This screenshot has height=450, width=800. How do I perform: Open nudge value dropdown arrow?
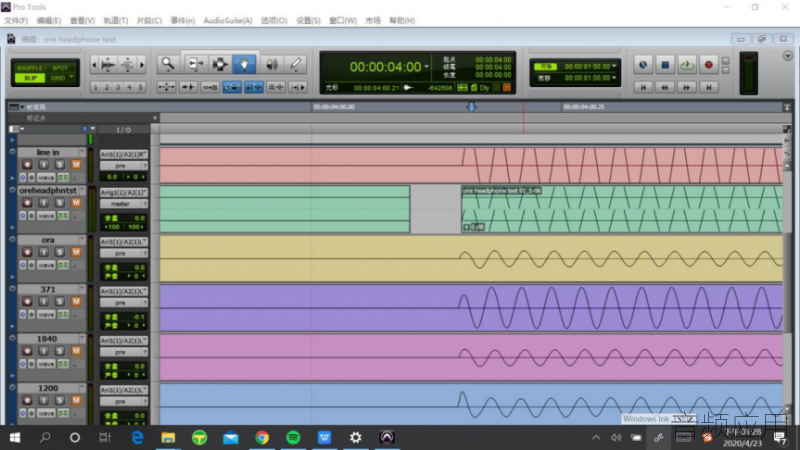[x=614, y=78]
